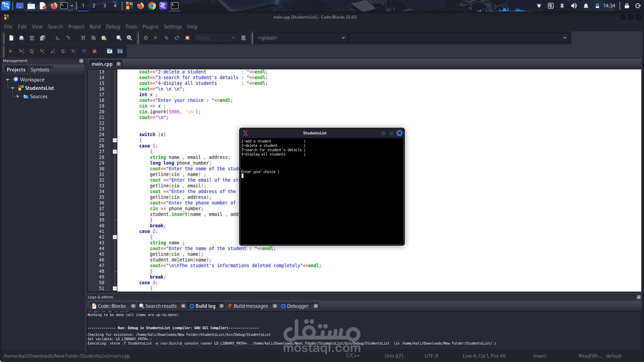Open the File menu
Screen dimensions: 644x362
[8, 27]
